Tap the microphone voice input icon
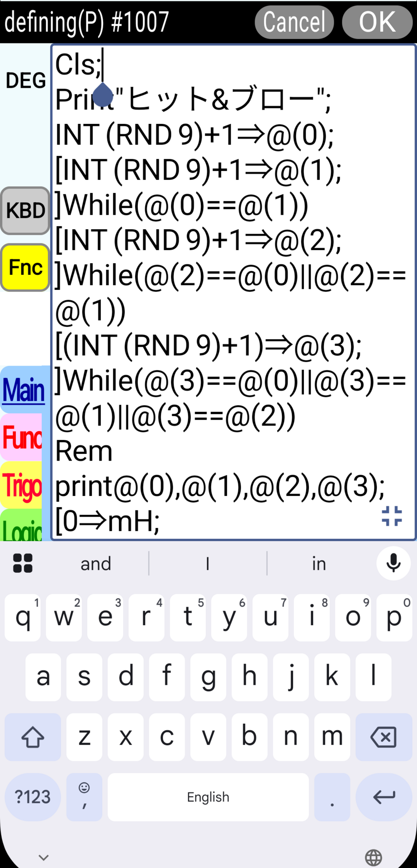This screenshot has width=417, height=868. 393,563
